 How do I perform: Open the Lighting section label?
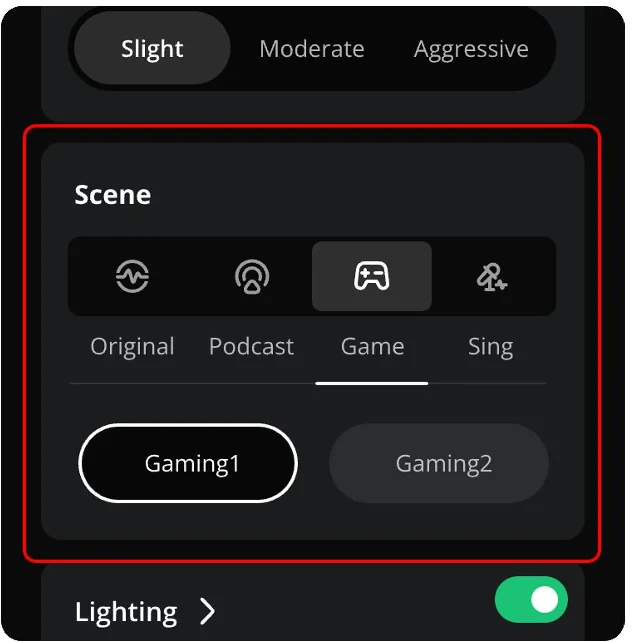coord(126,612)
